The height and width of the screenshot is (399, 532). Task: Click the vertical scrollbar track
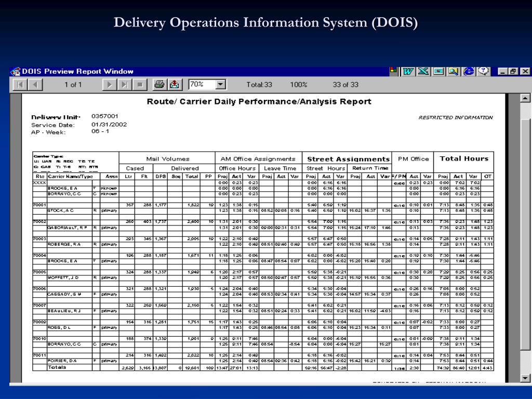tap(525, 237)
